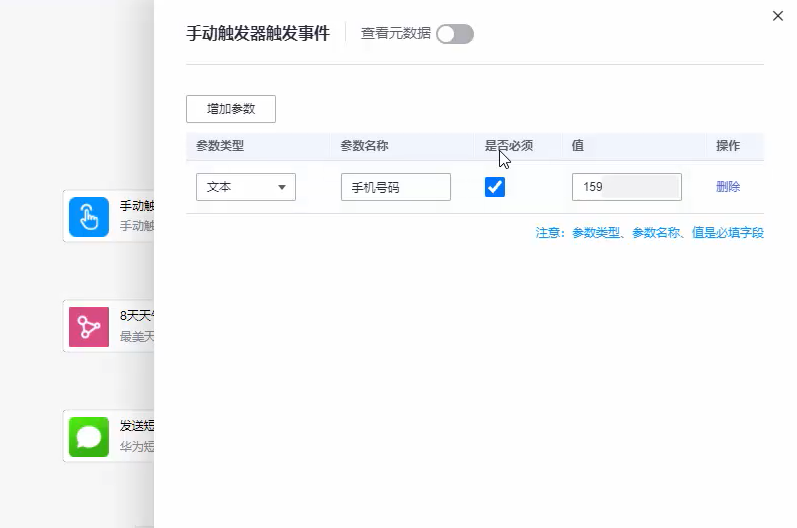The image size is (797, 528).
Task: Open the 文本 parameter type dropdown
Action: (246, 187)
